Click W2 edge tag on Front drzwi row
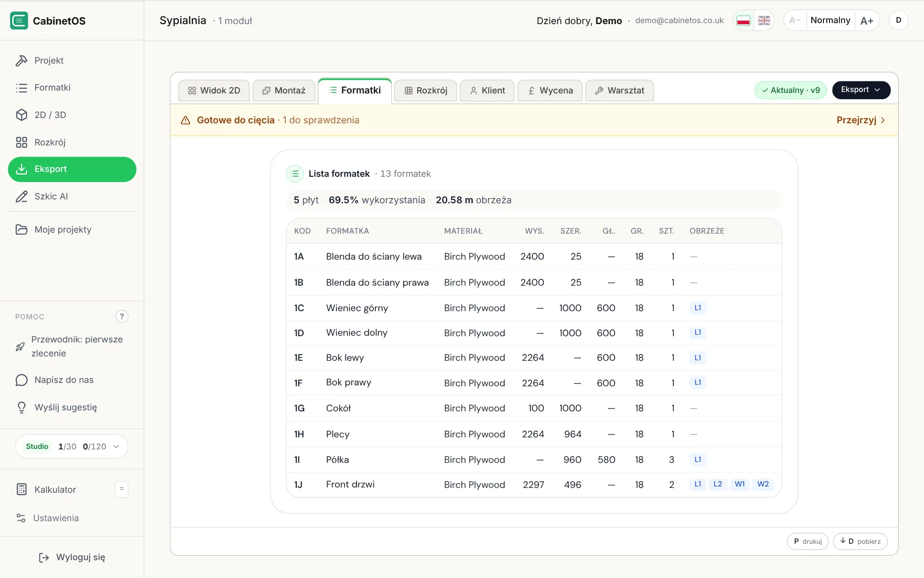Screen dimensions: 924x578 (763, 484)
